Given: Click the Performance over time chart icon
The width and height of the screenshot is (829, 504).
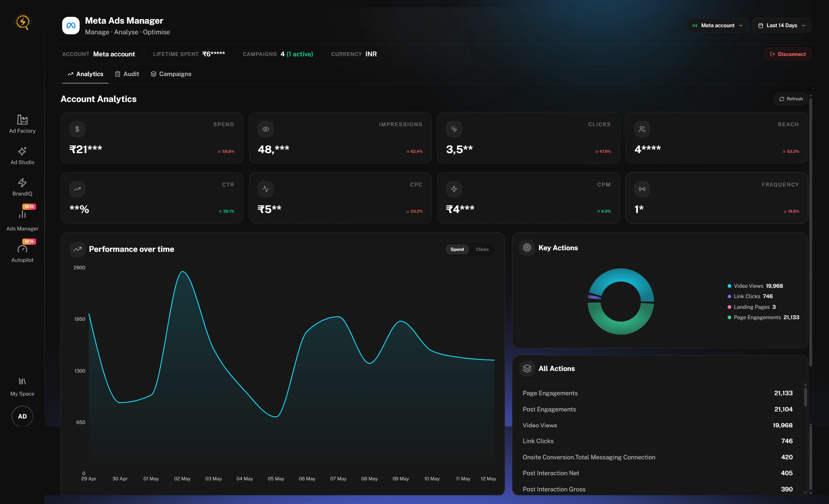Looking at the screenshot, I should click(77, 249).
